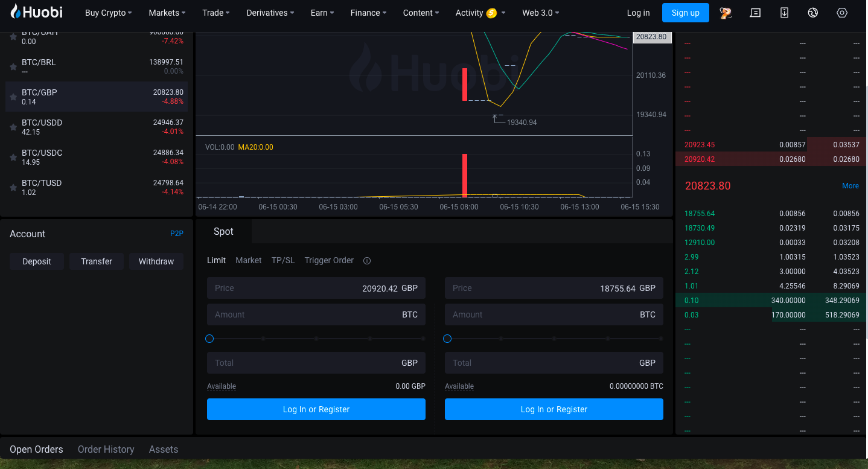View the Assets tab
Image resolution: width=868 pixels, height=469 pixels.
[164, 450]
